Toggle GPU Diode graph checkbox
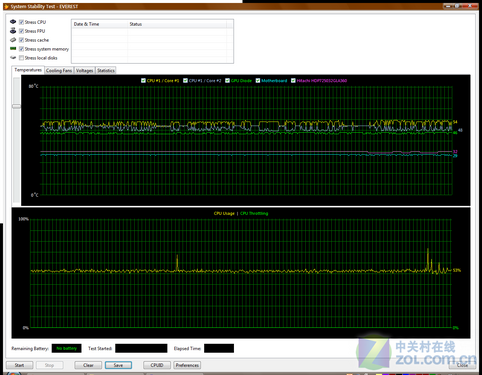Image resolution: width=482 pixels, height=375 pixels. (x=227, y=80)
